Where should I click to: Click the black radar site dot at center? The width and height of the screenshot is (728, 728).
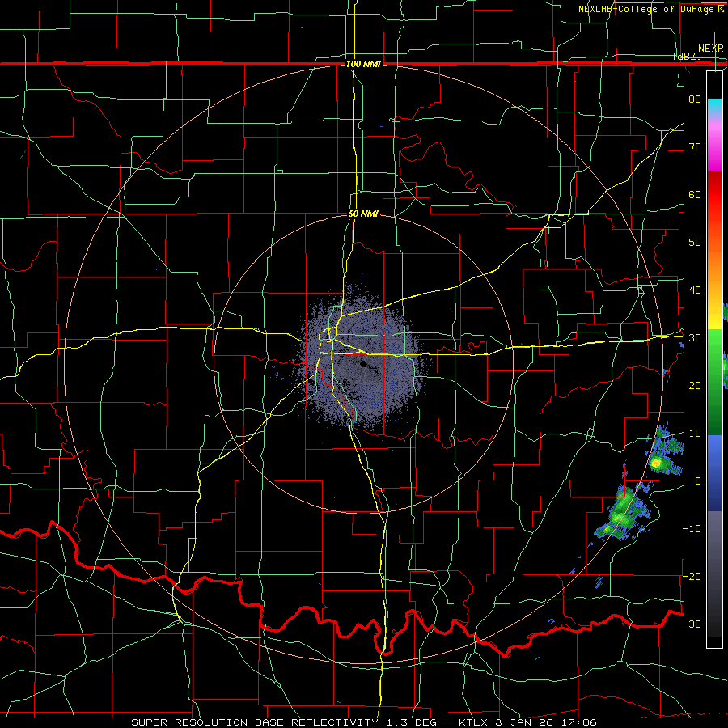363,363
